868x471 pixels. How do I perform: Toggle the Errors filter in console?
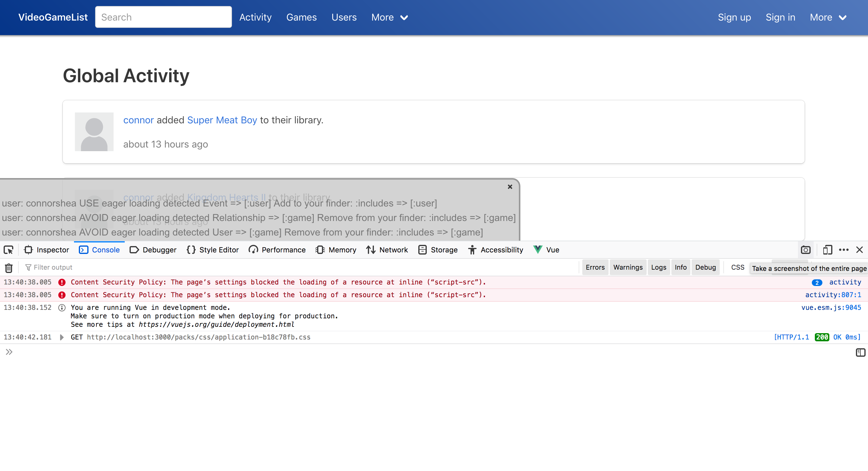tap(595, 267)
